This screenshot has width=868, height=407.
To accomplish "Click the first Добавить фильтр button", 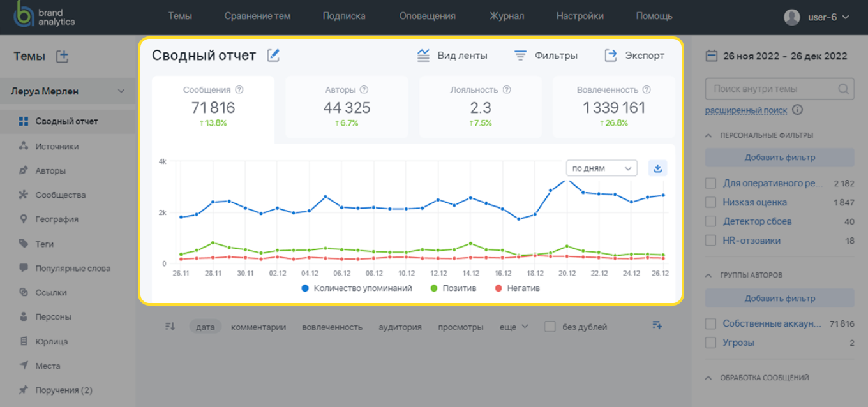I will (779, 158).
